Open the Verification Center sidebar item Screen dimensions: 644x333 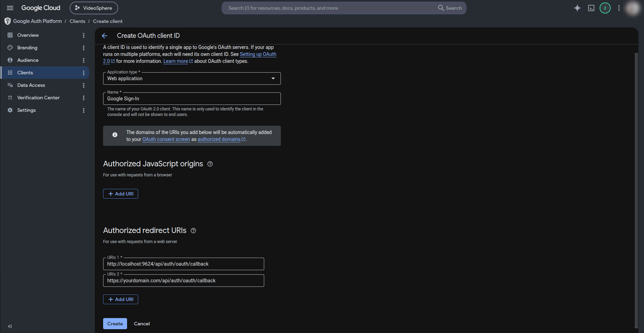click(45, 98)
